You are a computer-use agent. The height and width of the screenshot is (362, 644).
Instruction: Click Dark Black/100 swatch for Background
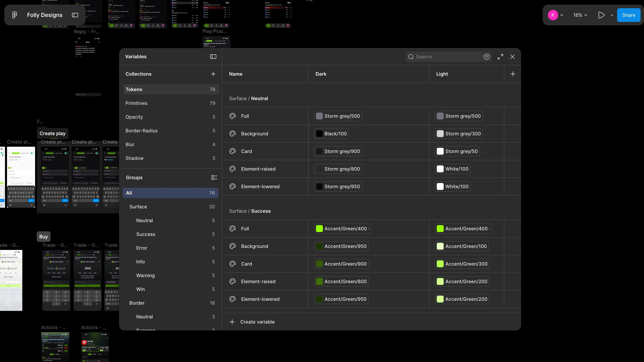click(x=331, y=134)
